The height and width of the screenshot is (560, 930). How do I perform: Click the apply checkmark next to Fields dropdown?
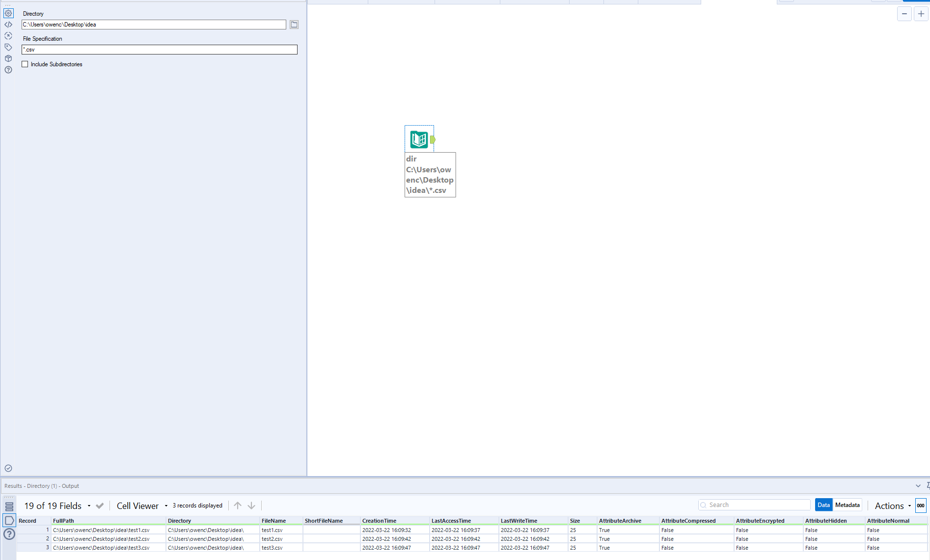[x=100, y=506]
